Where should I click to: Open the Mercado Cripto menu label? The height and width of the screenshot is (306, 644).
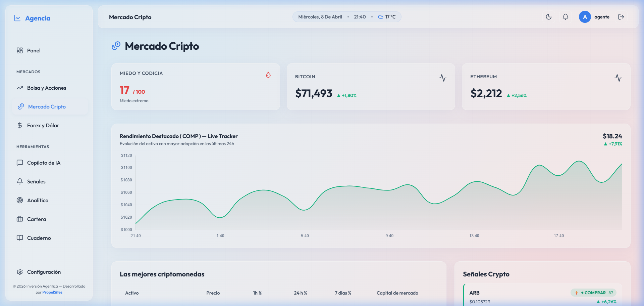coord(47,106)
